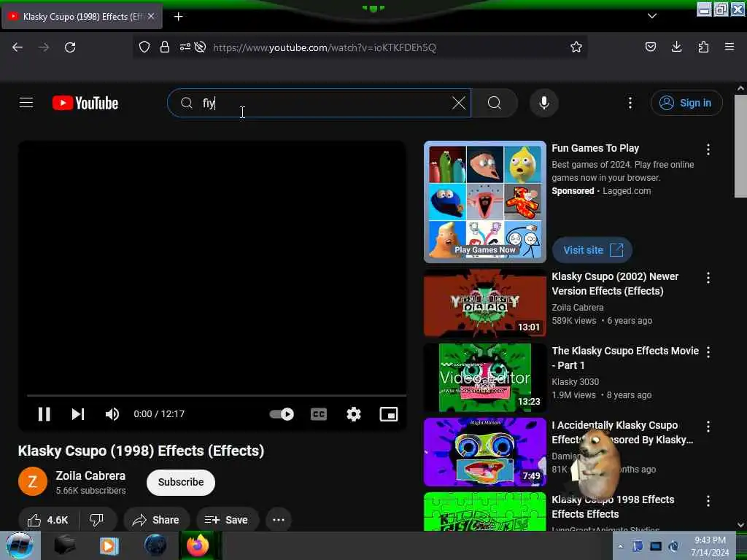Reload the page with the refresh icon
This screenshot has height=560, width=747.
tap(70, 47)
